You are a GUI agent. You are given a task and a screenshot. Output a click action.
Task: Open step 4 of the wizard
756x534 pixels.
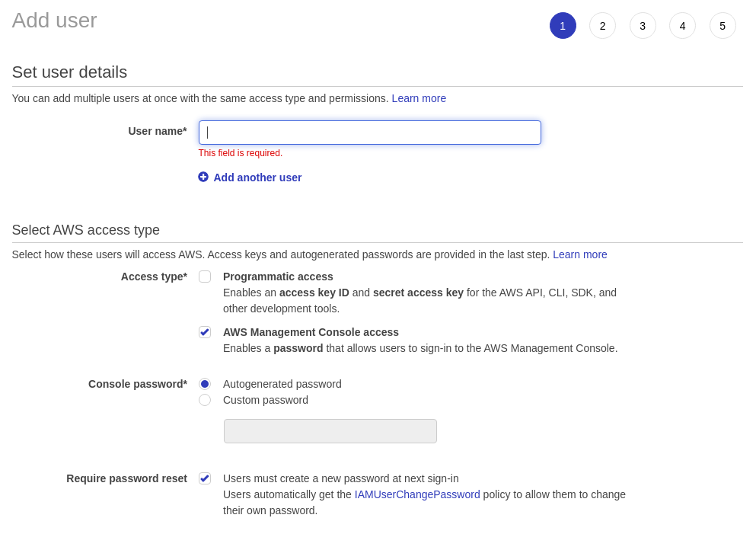[682, 26]
